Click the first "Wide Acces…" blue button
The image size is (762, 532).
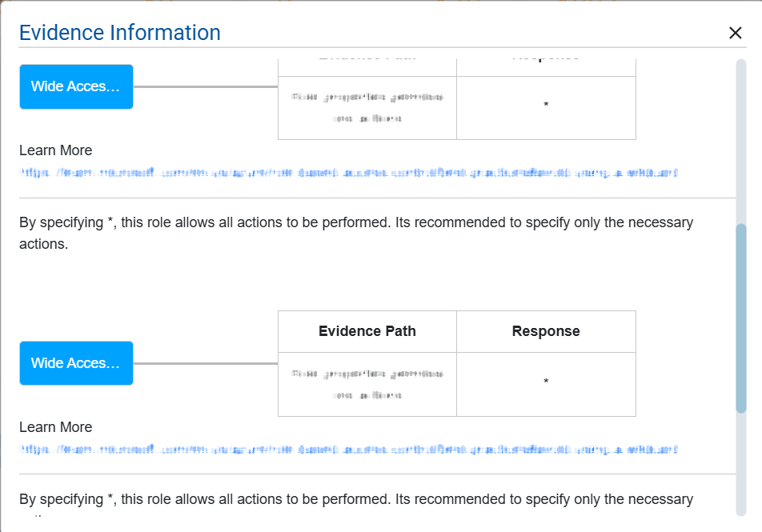76,86
